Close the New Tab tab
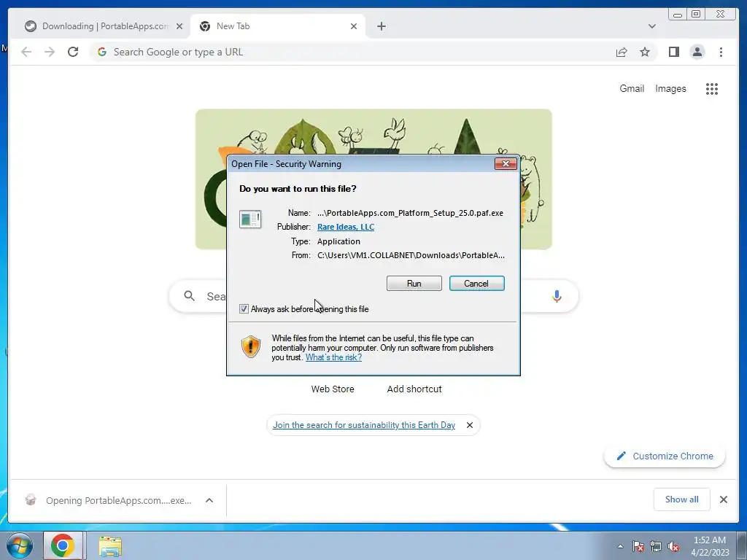 354,26
